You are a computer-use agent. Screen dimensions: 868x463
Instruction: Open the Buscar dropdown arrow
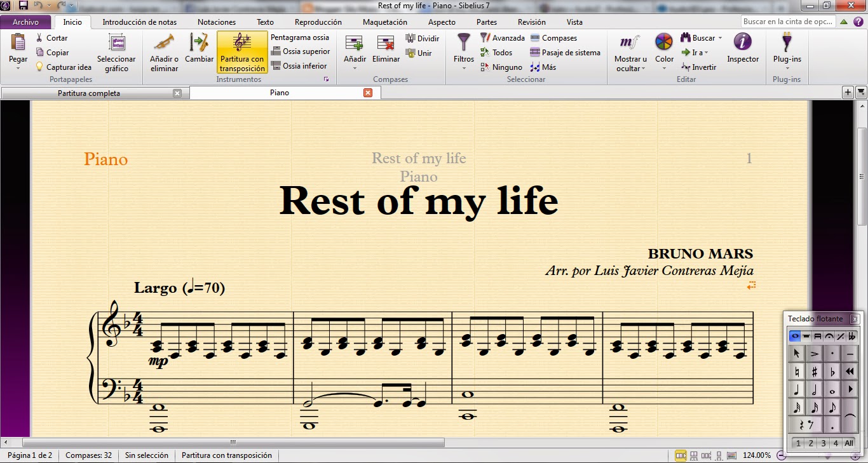(x=720, y=38)
